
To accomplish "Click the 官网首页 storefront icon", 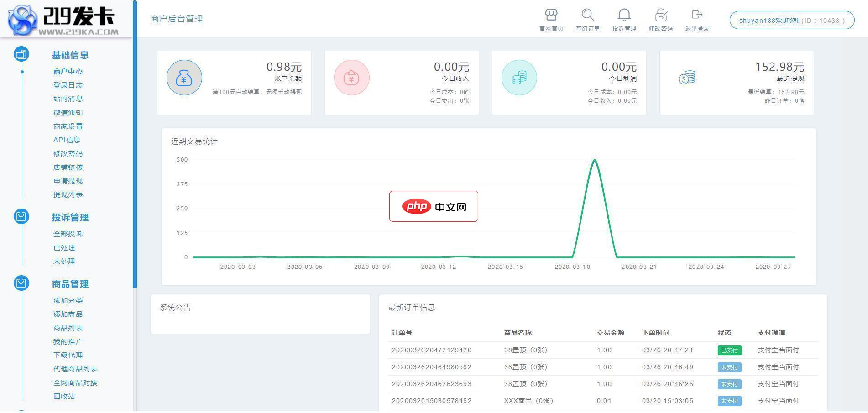I will coord(551,15).
